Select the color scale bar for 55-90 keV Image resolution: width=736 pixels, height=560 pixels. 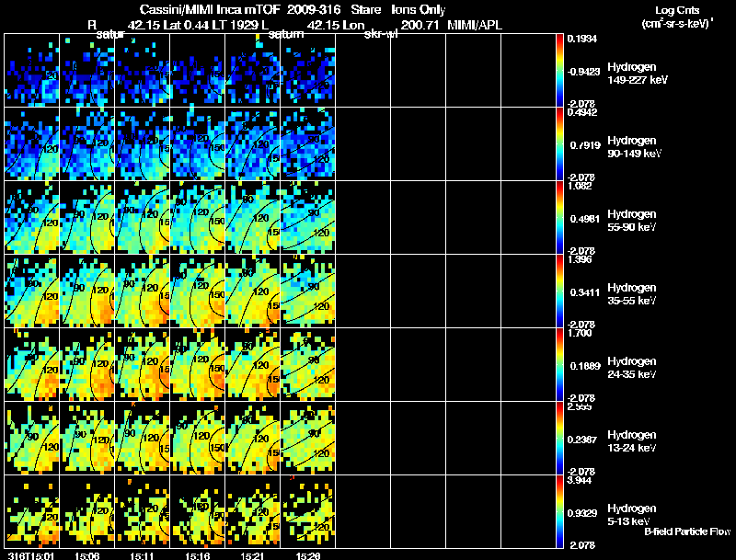coord(559,218)
